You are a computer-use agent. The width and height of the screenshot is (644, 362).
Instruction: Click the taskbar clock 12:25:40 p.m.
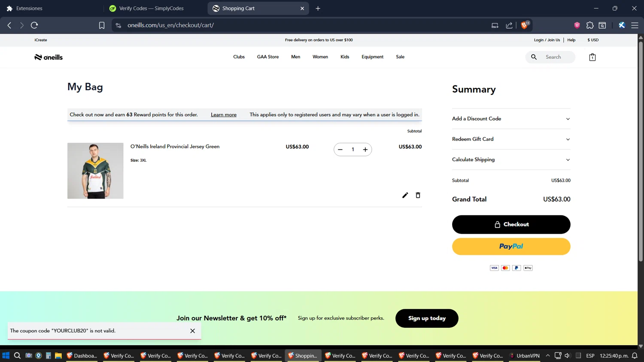click(x=614, y=356)
